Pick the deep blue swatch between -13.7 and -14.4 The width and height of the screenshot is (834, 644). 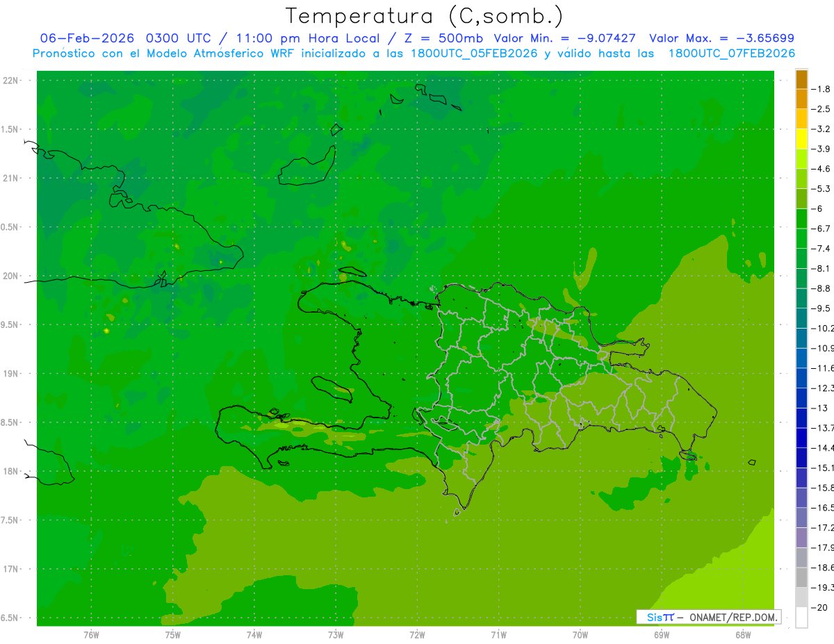point(801,438)
